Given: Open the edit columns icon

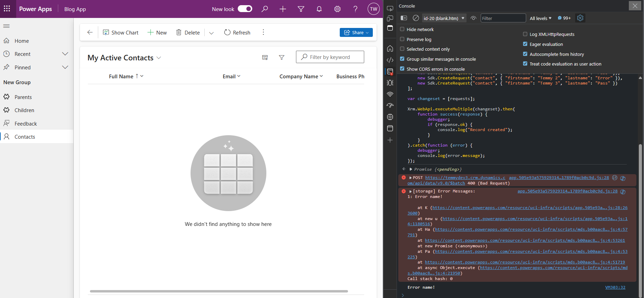Looking at the screenshot, I should (265, 57).
